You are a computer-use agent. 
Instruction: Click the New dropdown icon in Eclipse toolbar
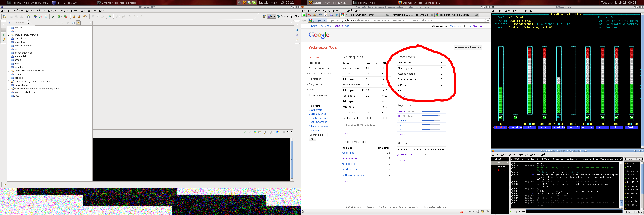tap(7, 16)
